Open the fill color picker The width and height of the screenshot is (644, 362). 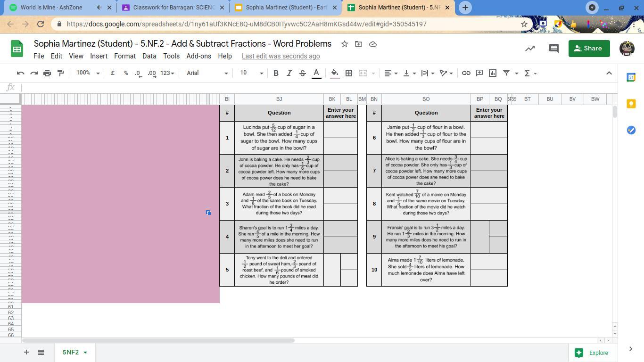click(x=335, y=73)
